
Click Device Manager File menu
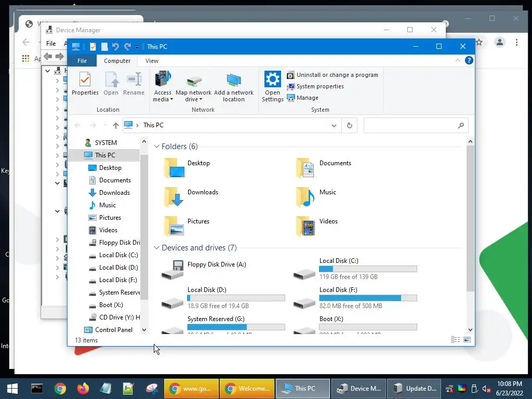51,44
